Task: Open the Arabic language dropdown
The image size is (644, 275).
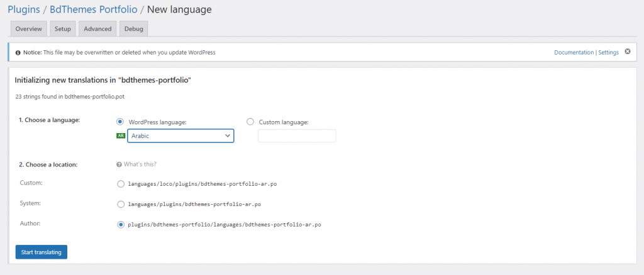Action: pyautogui.click(x=180, y=136)
